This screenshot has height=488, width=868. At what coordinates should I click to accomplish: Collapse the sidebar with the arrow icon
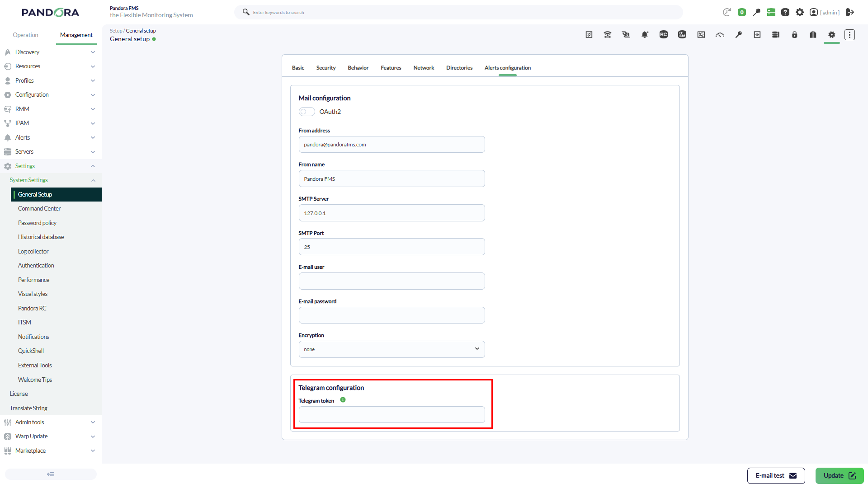point(51,474)
